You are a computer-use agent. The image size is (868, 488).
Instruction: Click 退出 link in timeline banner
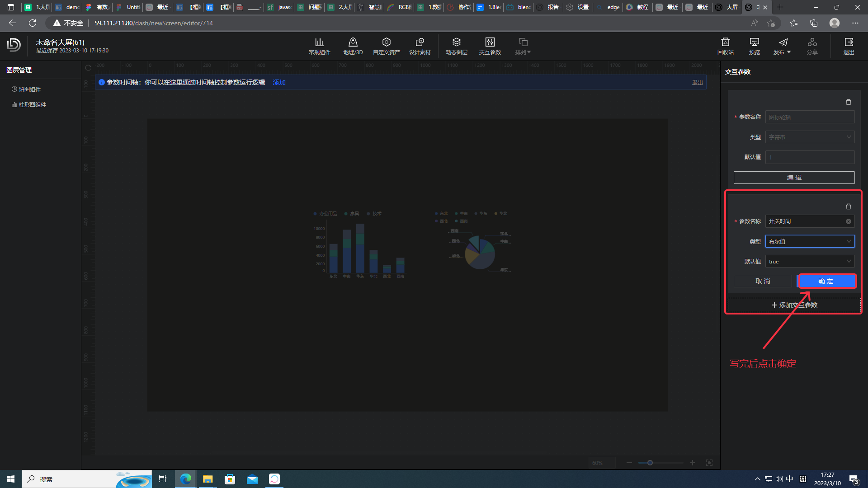[x=697, y=83]
